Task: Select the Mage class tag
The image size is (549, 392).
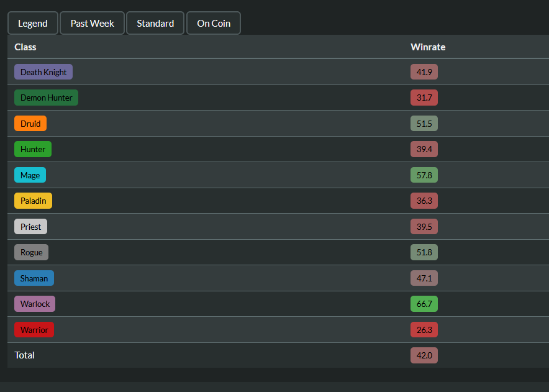Action: point(30,175)
